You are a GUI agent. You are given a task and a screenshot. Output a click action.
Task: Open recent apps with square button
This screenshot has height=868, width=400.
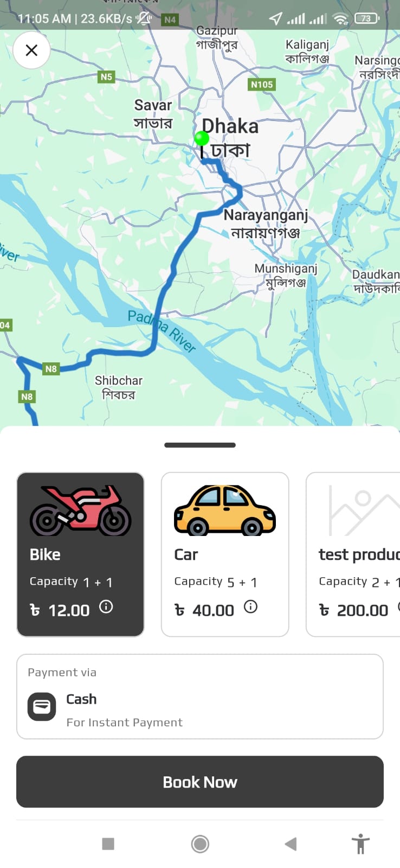(x=108, y=844)
